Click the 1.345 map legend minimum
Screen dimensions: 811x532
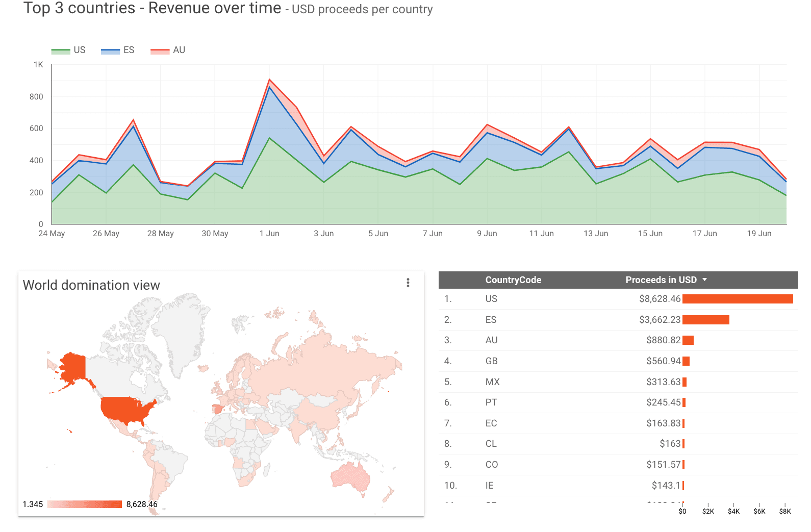[x=33, y=504]
